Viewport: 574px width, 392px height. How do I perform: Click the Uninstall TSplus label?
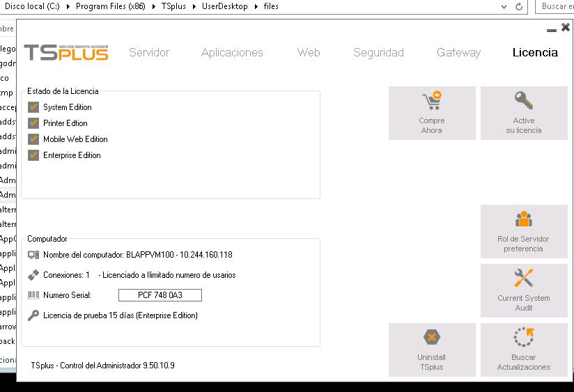(432, 362)
